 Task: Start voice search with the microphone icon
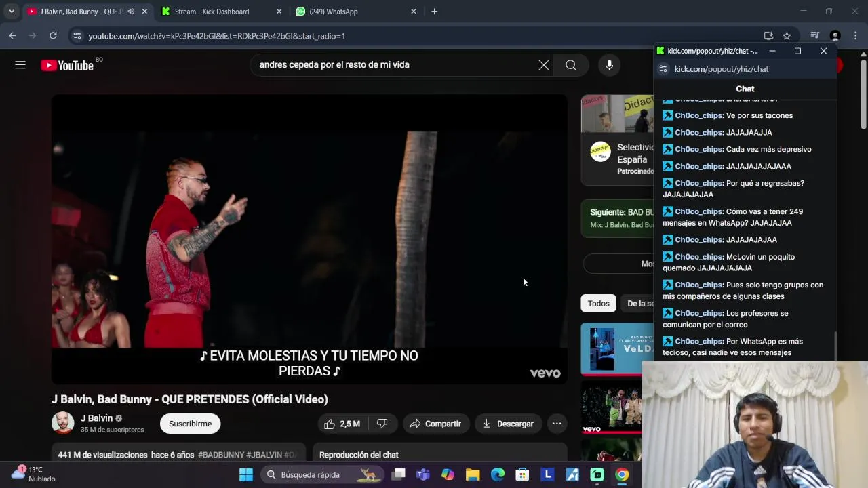[x=609, y=65]
